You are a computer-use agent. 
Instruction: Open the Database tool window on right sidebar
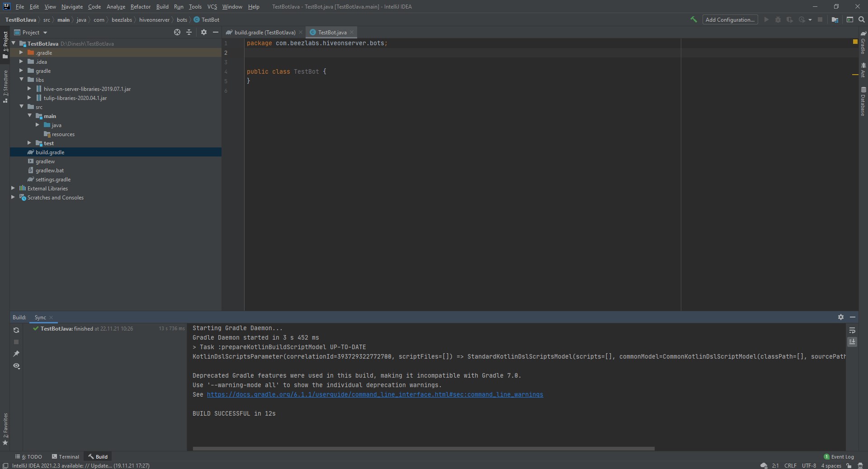click(863, 101)
